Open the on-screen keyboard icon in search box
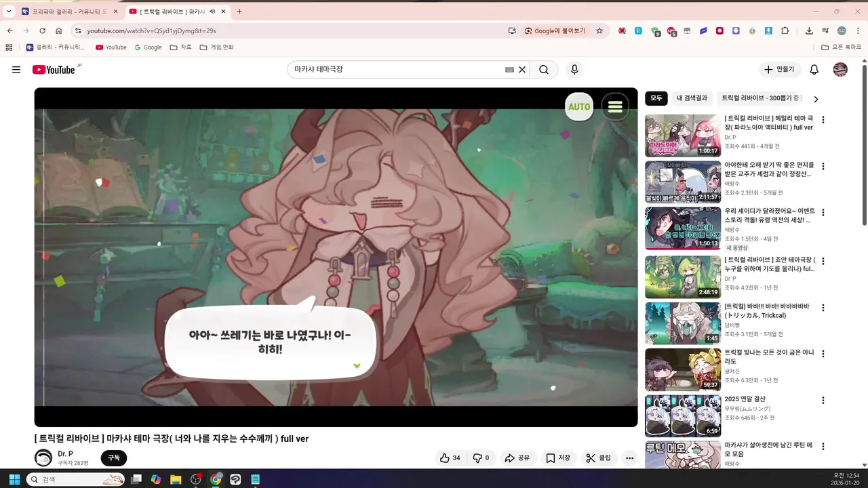 (509, 69)
